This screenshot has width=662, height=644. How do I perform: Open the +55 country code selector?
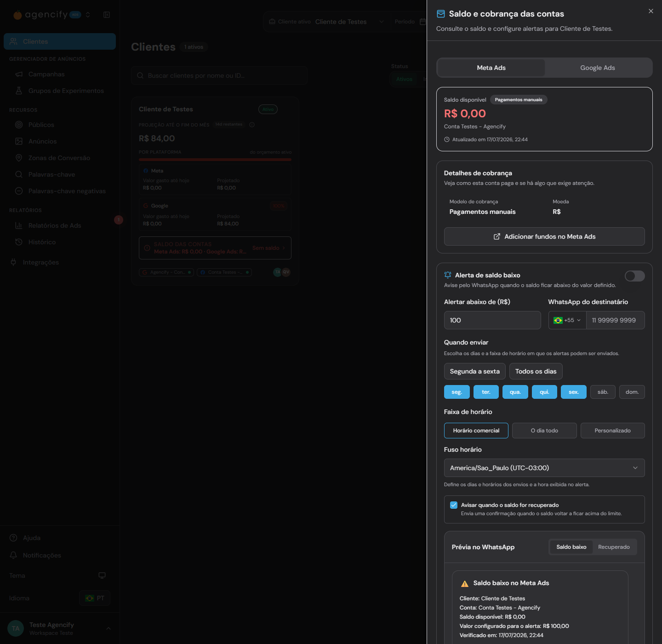click(567, 320)
